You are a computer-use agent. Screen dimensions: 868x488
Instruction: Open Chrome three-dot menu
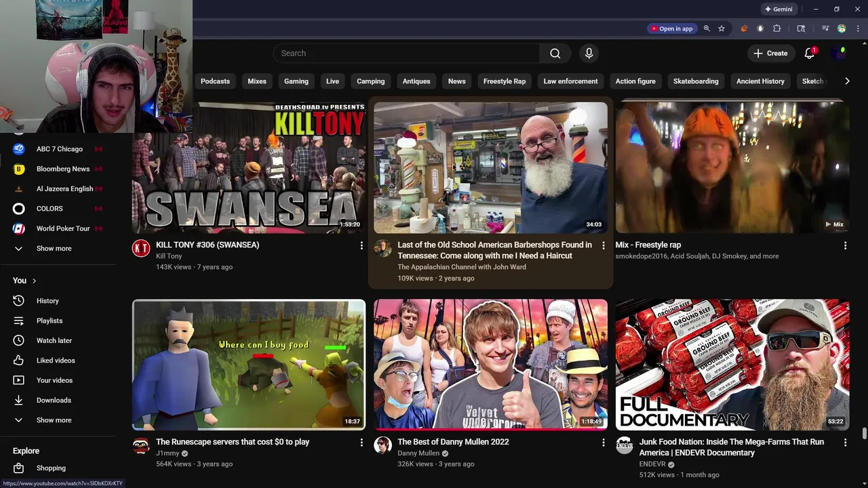tap(858, 28)
